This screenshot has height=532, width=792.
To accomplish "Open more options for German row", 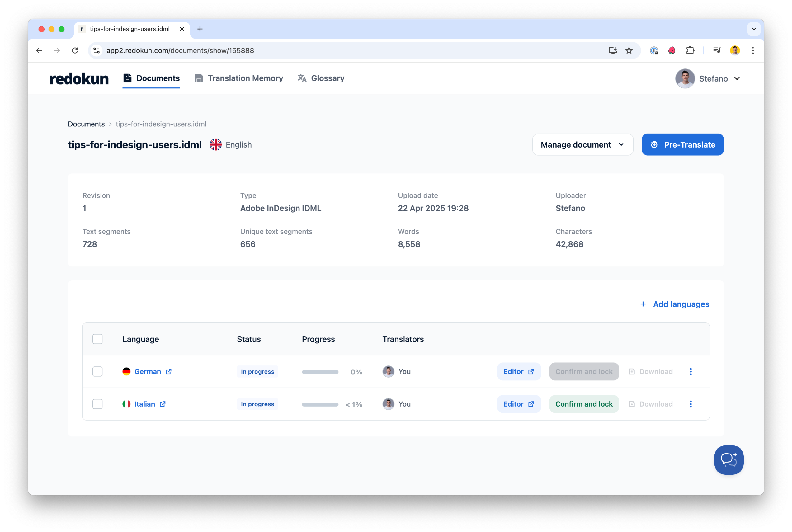I will pos(691,371).
